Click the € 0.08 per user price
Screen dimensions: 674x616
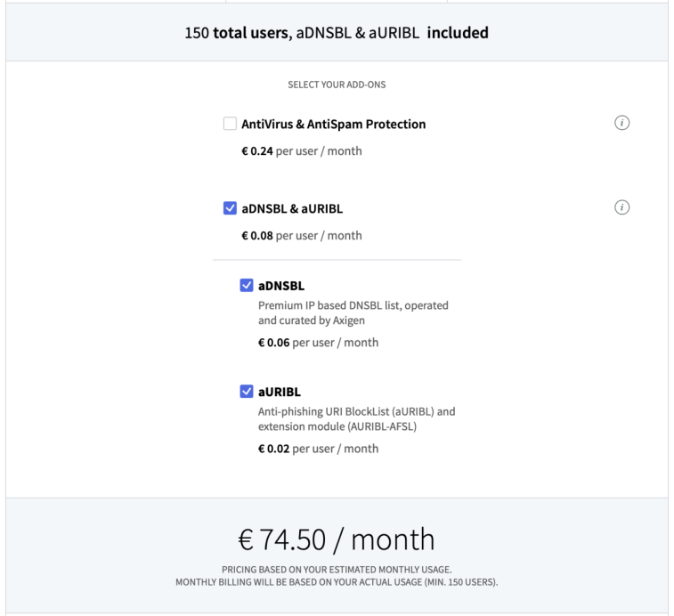tap(302, 236)
